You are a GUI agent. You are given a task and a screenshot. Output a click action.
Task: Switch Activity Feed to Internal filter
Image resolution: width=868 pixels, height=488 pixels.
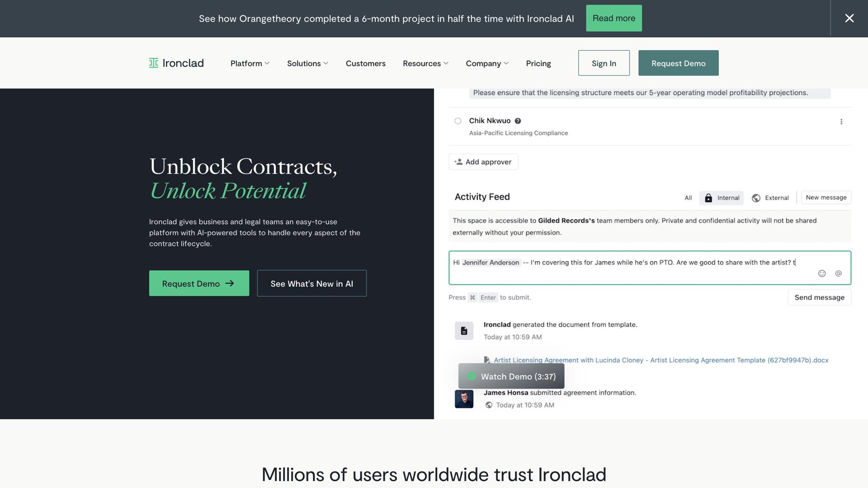[x=722, y=198]
